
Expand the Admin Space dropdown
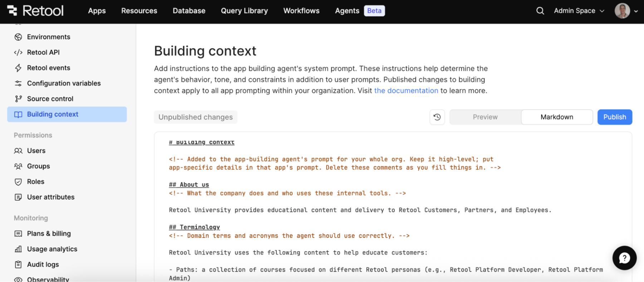pos(579,11)
